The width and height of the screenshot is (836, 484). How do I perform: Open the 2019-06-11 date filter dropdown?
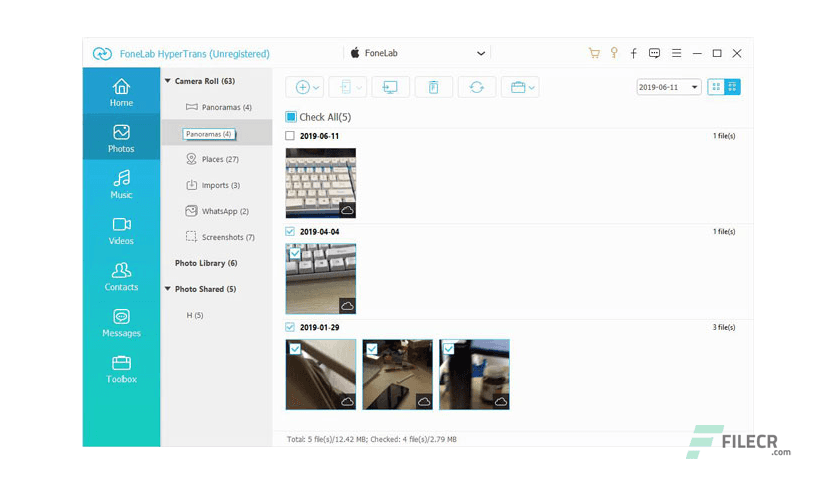pyautogui.click(x=669, y=87)
